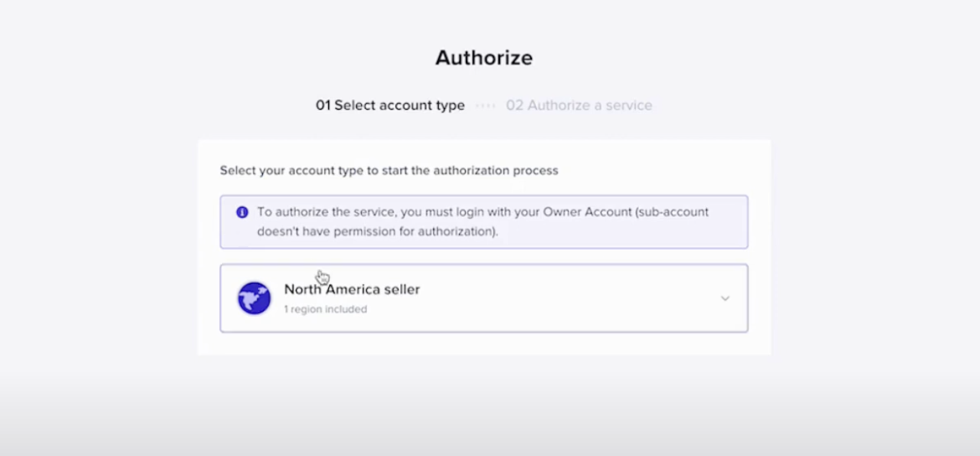Viewport: 980px width, 456px height.
Task: Click the dotted separator between the steps
Action: point(485,106)
